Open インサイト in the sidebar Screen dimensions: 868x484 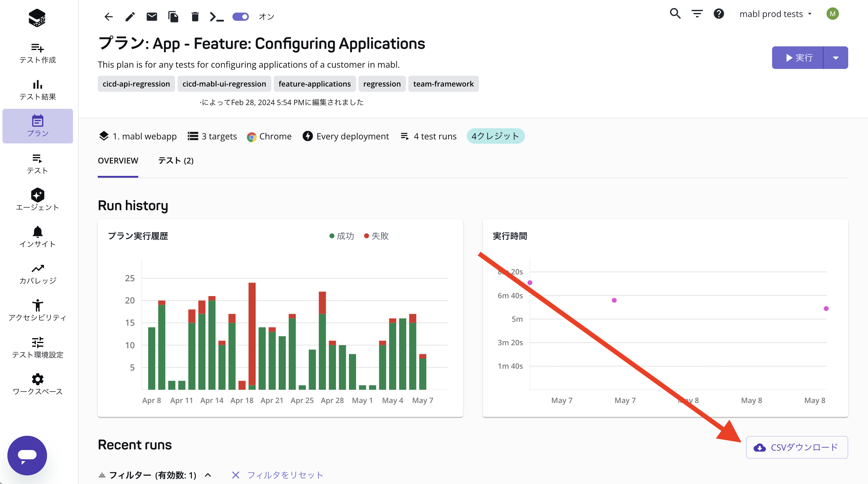click(37, 237)
